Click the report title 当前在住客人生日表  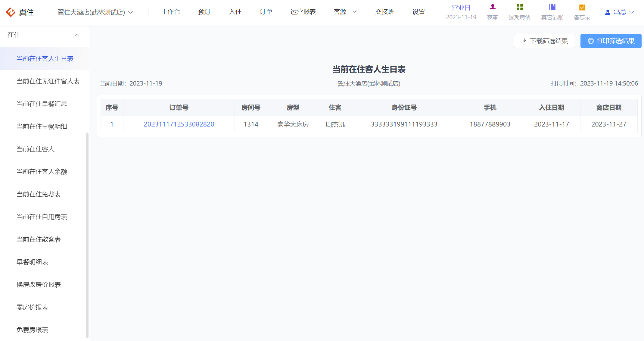tap(369, 69)
